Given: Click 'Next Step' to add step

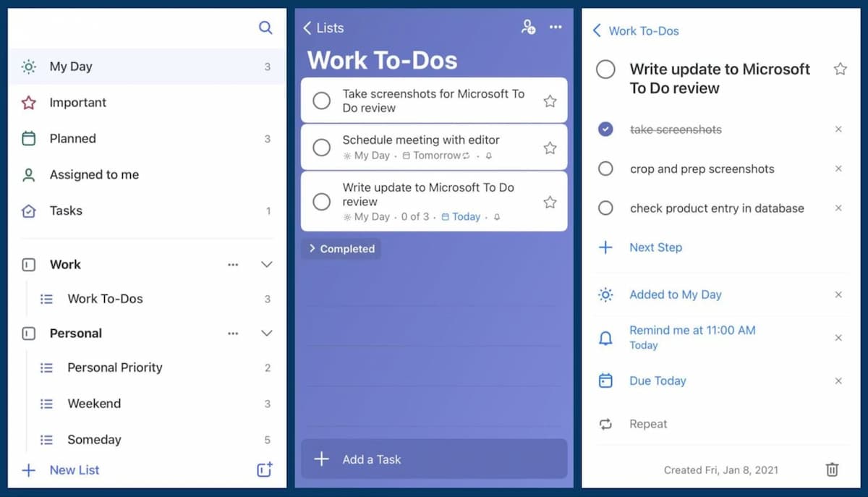Looking at the screenshot, I should pos(655,247).
